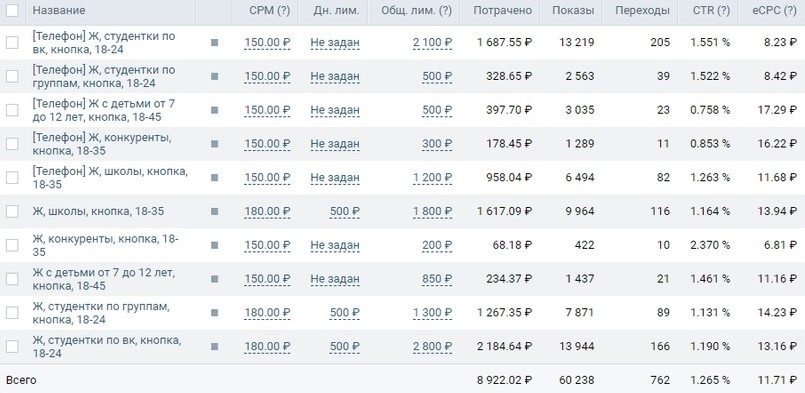The image size is (805, 393).
Task: Sort by 'CTR (?)' column header
Action: 710,10
